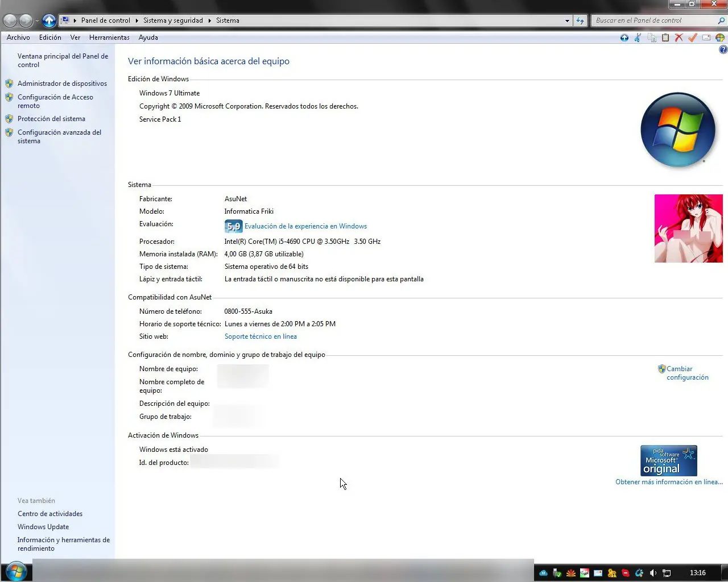
Task: Expand the arrow before Panel de control breadcrumb
Action: click(75, 20)
